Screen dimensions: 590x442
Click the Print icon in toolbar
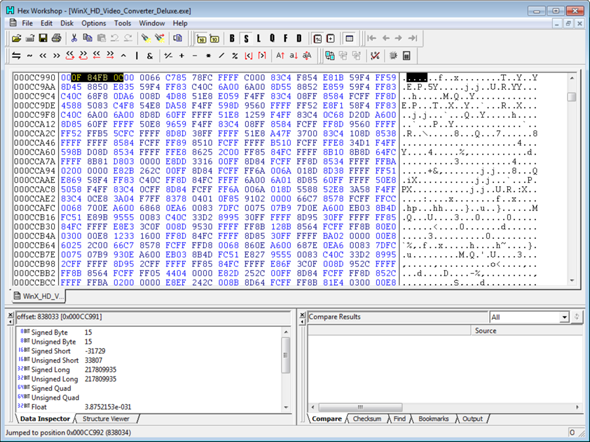pyautogui.click(x=56, y=38)
